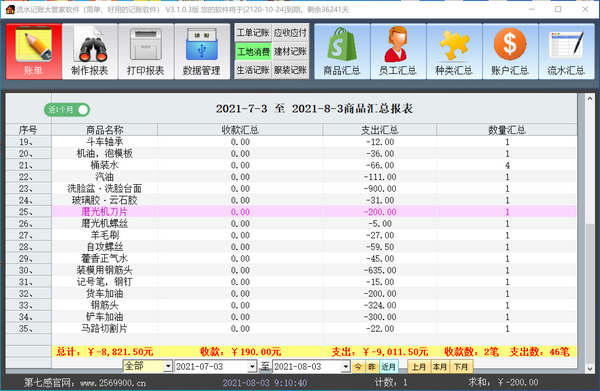This screenshot has height=391, width=600.
Task: Click the vertical scrollbar thumb
Action: (590, 293)
